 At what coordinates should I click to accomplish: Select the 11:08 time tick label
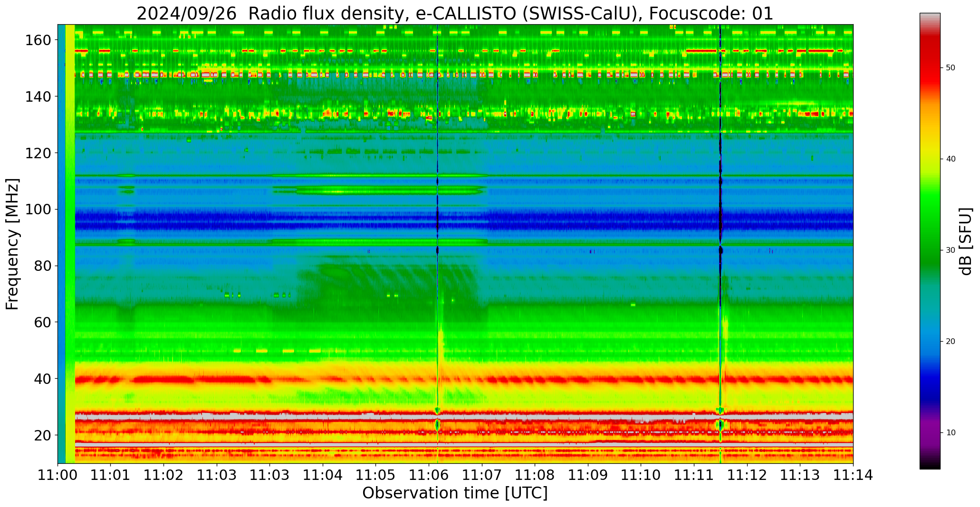click(535, 475)
